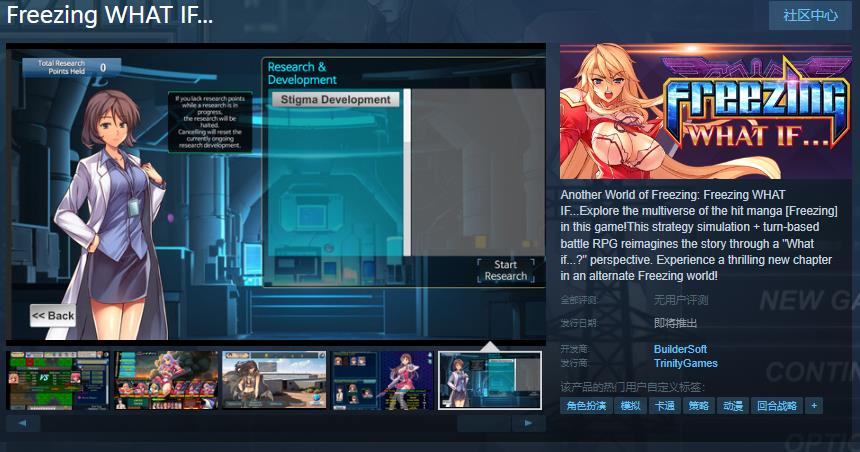The width and height of the screenshot is (860, 452).
Task: Open the 社区中心 community hub
Action: click(x=810, y=16)
